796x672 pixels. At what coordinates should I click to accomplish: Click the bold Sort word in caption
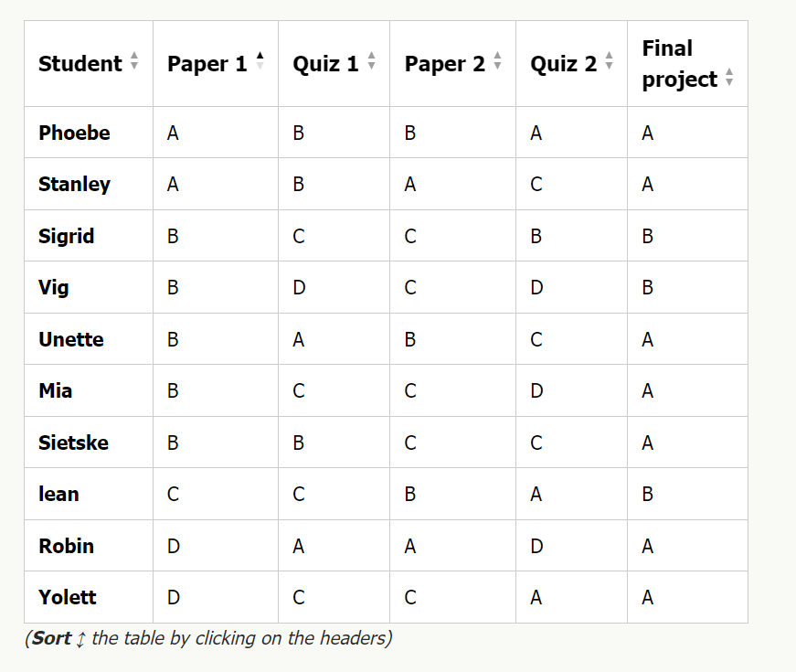(51, 638)
